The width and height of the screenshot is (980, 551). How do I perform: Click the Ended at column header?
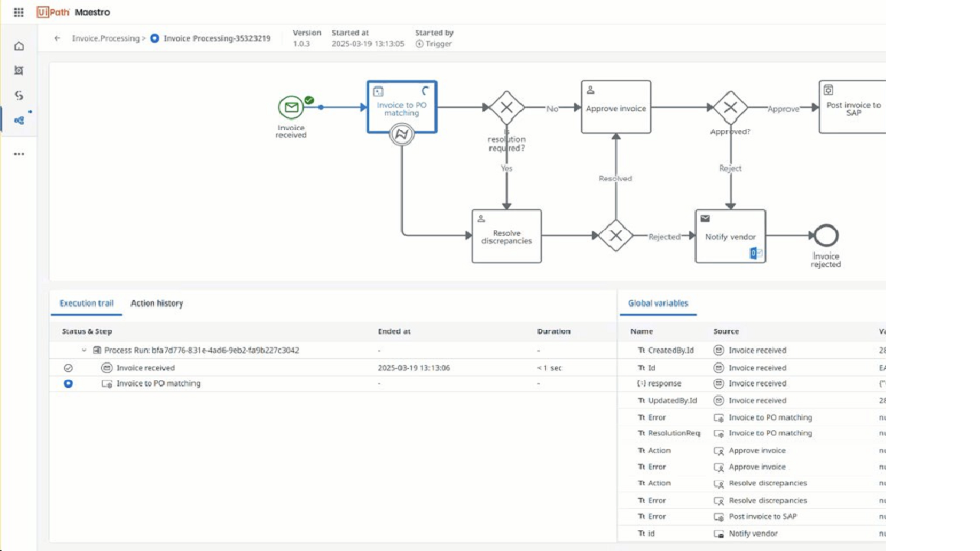click(394, 331)
